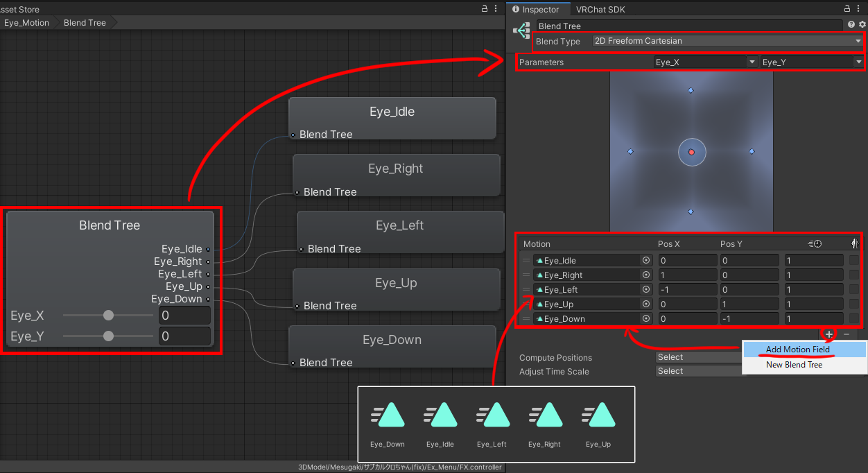This screenshot has width=868, height=473.
Task: Click the plus button to add motion
Action: [x=828, y=334]
